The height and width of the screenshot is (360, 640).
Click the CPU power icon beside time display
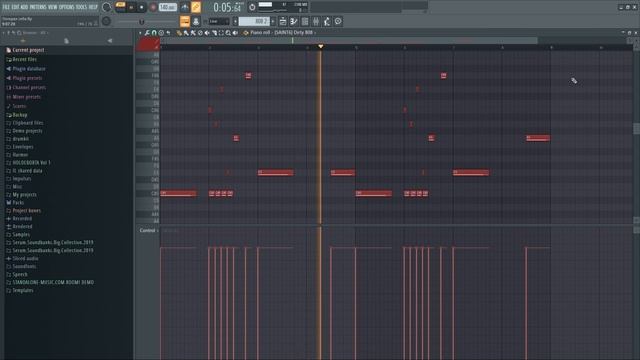[x=252, y=7]
